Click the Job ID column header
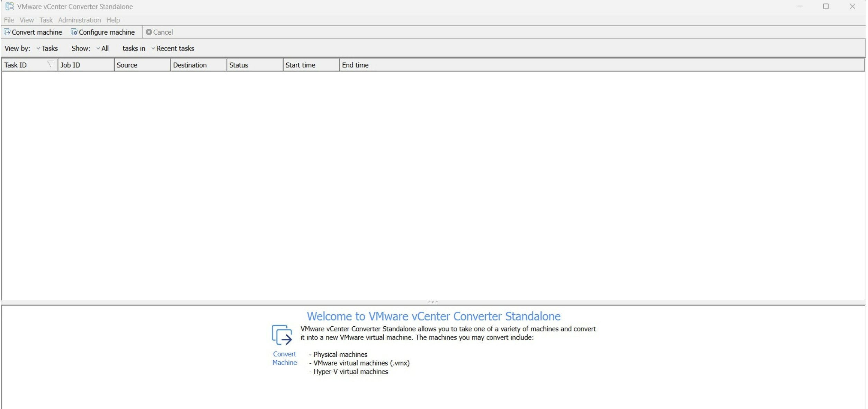 86,65
